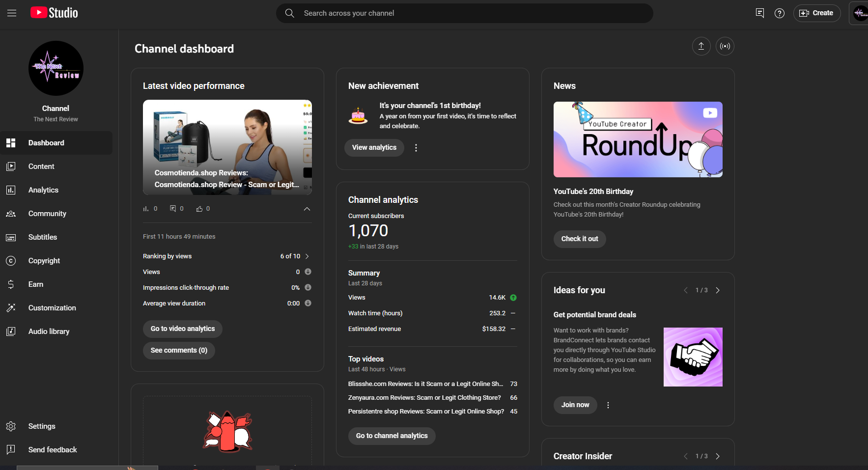The image size is (868, 470).
Task: Open Audio library in the sidebar
Action: click(x=56, y=332)
